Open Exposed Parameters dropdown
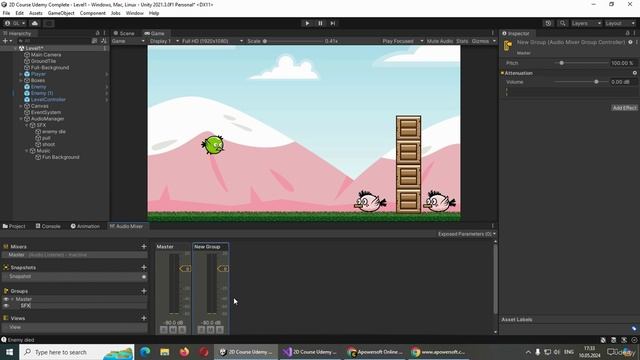640x360 pixels. click(467, 234)
